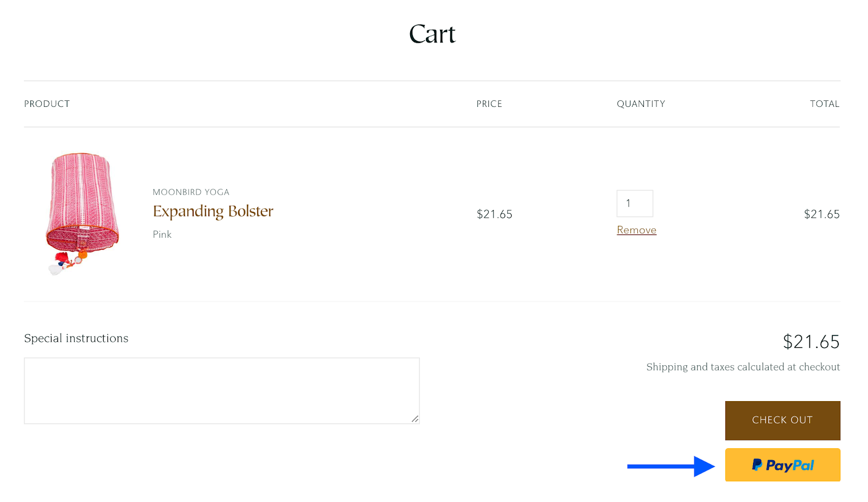868x502 pixels.
Task: Click the shipping and taxes note
Action: click(x=743, y=367)
